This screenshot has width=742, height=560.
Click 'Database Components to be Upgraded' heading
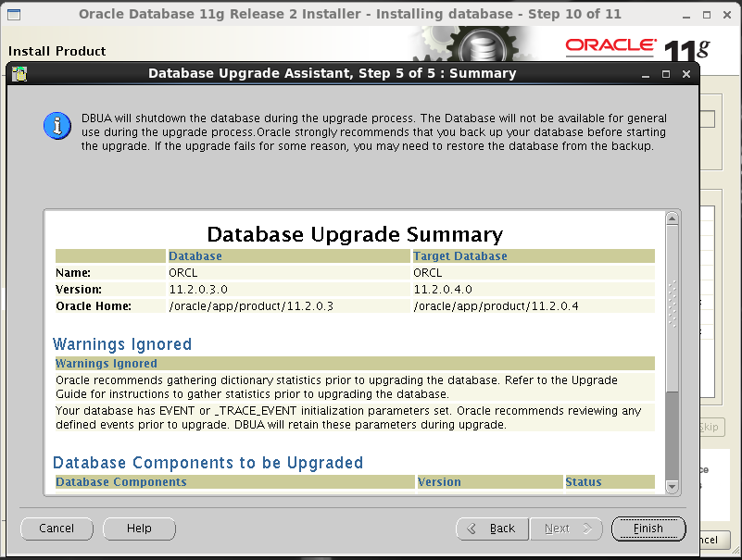point(208,463)
